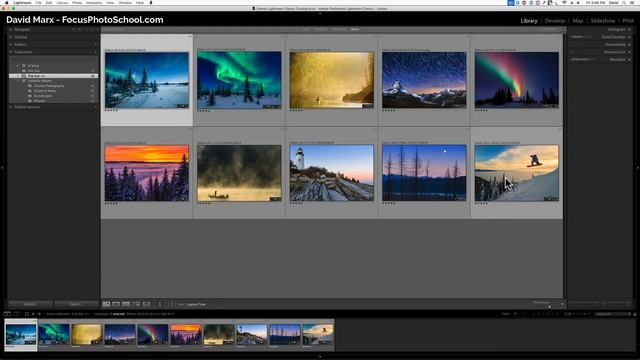Open the Metadata menu in menu bar
640x360 pixels.
[x=94, y=2]
